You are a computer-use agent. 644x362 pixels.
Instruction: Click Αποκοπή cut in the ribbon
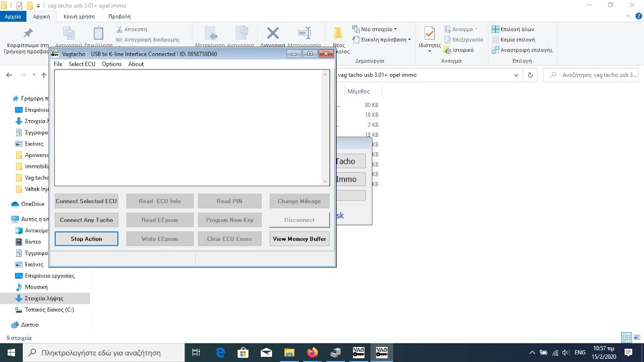[x=131, y=29]
